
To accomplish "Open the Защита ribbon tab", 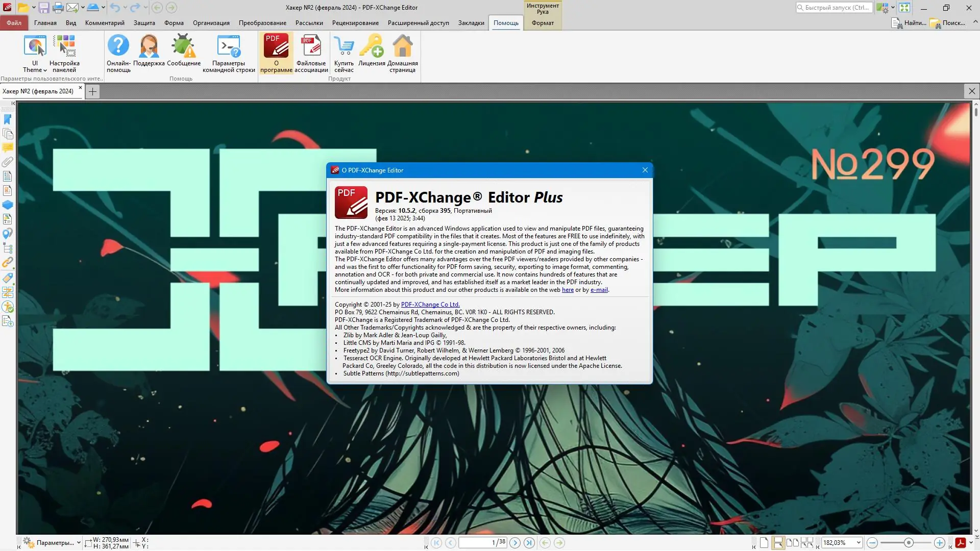I will point(144,23).
